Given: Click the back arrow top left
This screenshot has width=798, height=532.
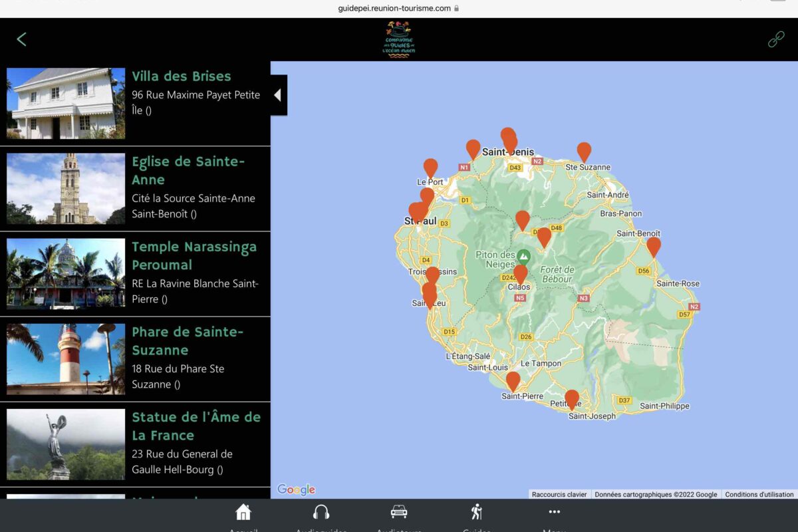Looking at the screenshot, I should [21, 39].
